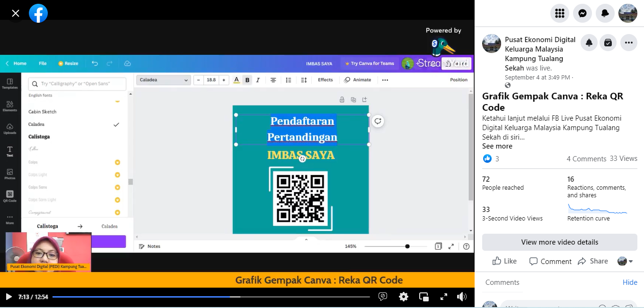Open the account profile picture menu
The image size is (644, 308).
(x=628, y=13)
